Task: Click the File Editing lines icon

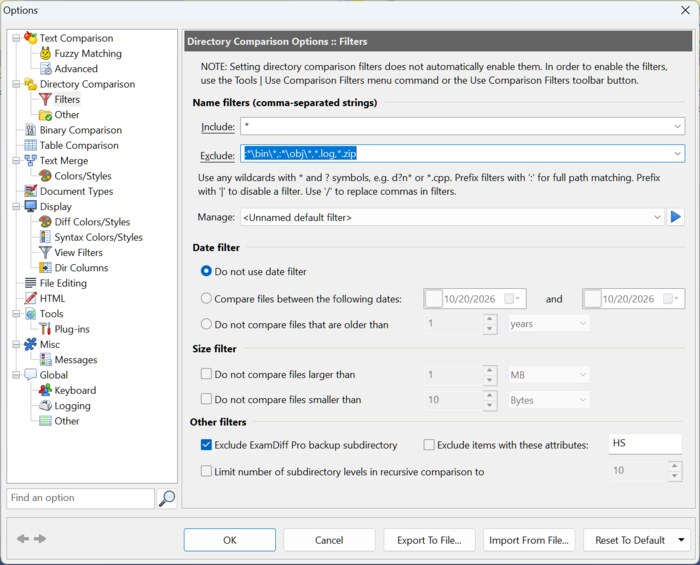Action: tap(30, 283)
